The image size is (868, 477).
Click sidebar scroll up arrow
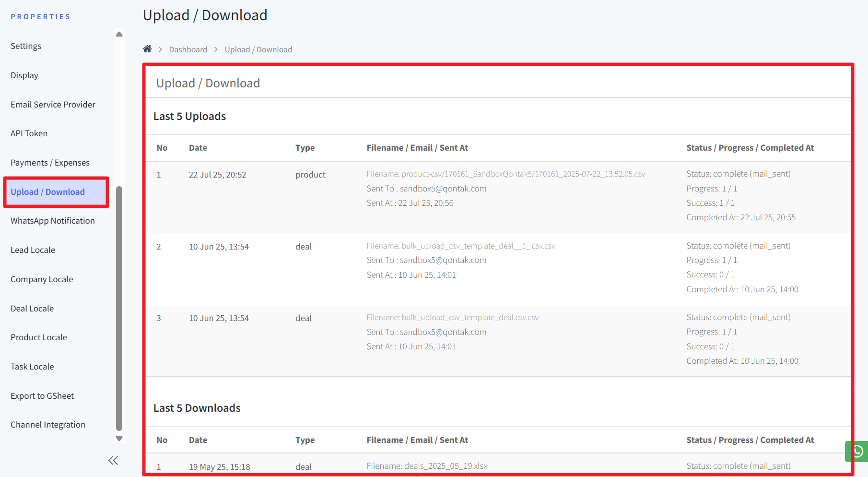[x=119, y=34]
